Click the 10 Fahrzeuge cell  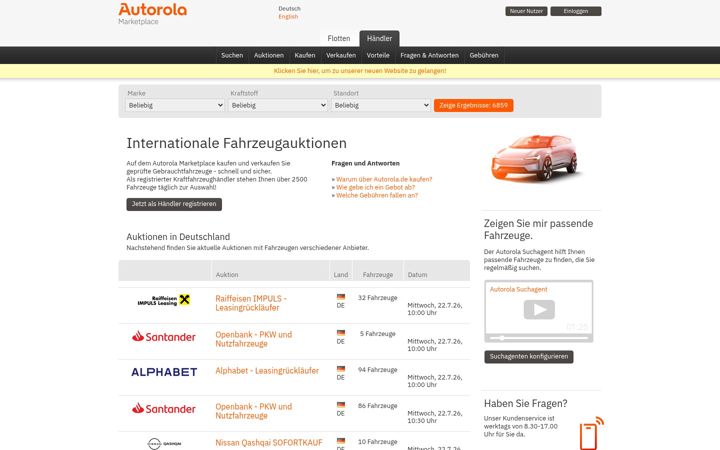pyautogui.click(x=377, y=442)
